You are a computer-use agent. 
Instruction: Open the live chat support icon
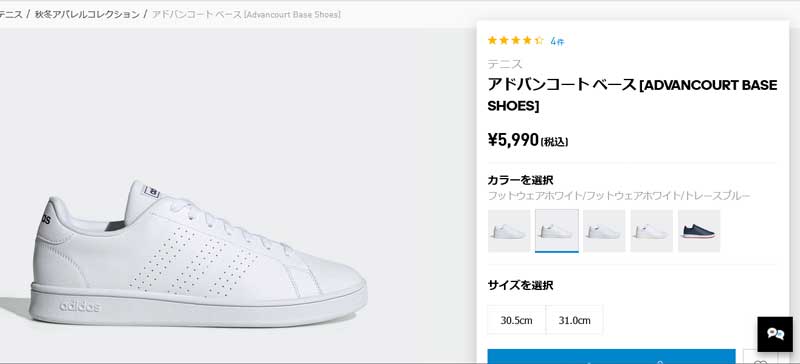coord(775,334)
